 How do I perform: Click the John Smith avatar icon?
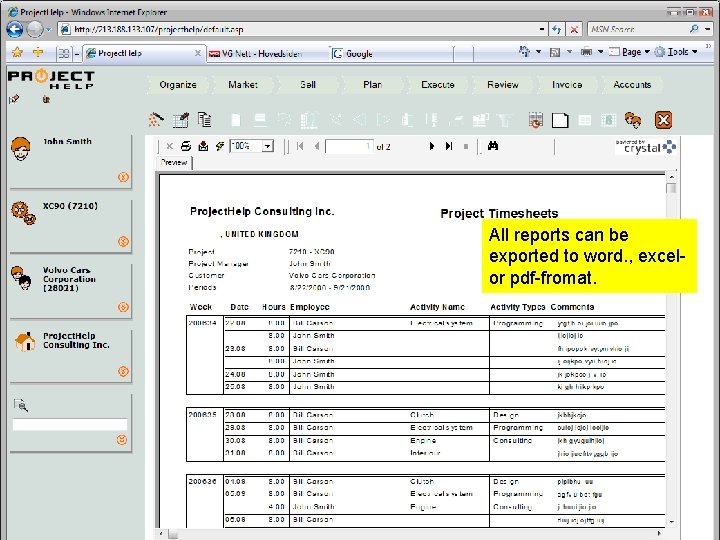tap(21, 149)
